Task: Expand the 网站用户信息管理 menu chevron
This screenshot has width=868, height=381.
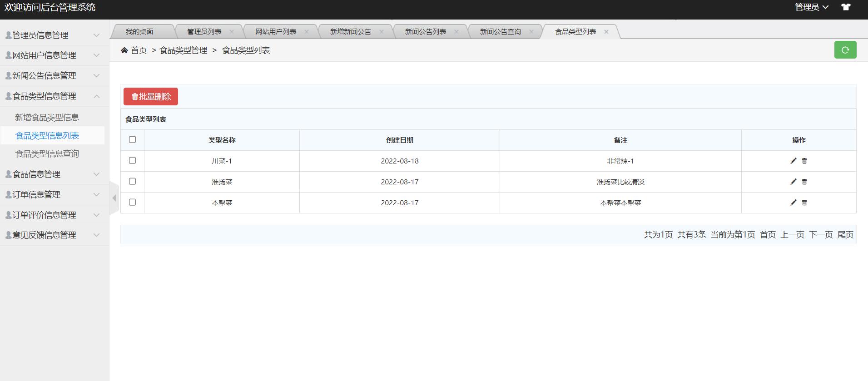Action: point(96,55)
